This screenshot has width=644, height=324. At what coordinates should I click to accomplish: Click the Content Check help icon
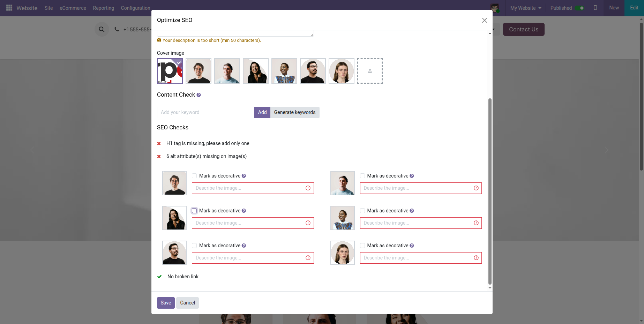tap(199, 95)
